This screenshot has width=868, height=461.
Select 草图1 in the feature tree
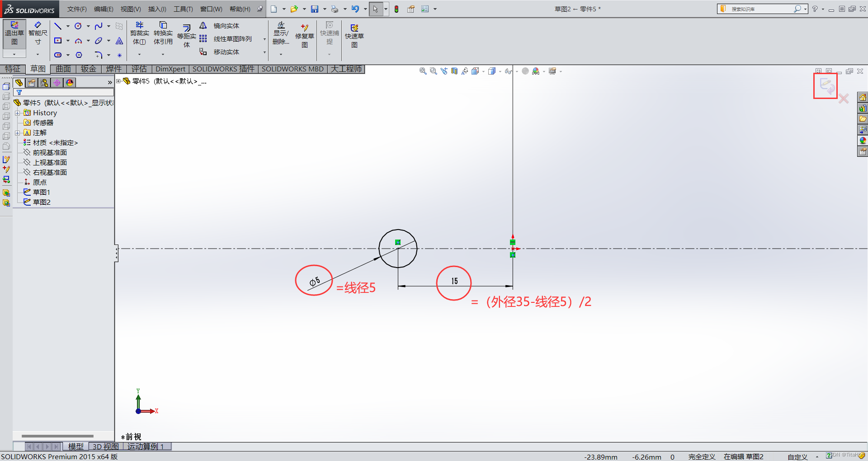41,193
